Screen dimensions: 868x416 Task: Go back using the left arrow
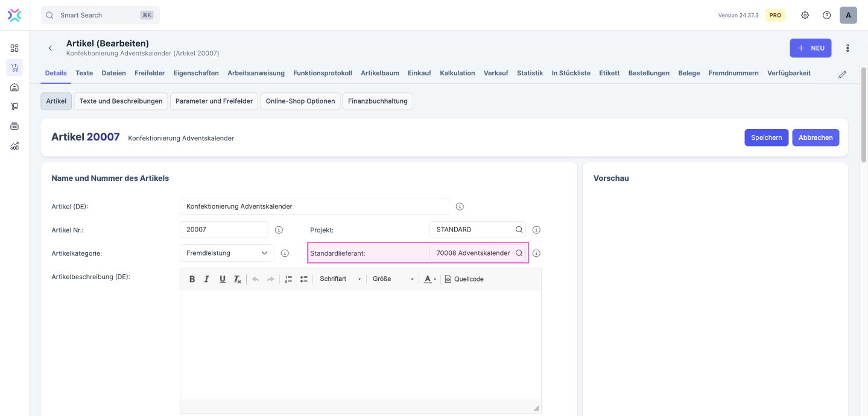pyautogui.click(x=50, y=48)
